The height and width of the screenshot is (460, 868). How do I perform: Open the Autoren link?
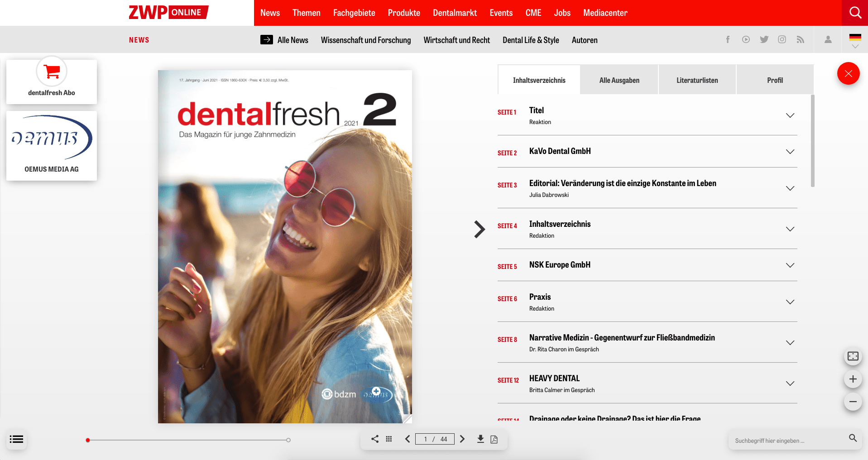(585, 40)
